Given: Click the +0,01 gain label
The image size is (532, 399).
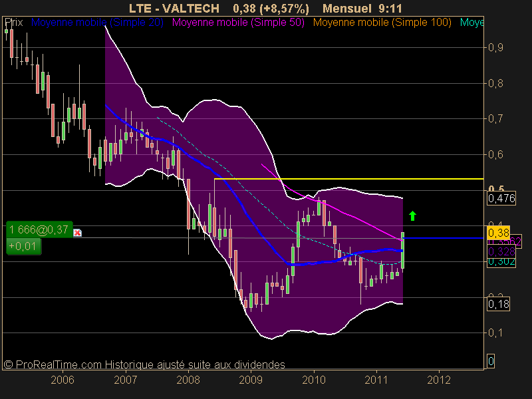Looking at the screenshot, I should click(x=23, y=246).
